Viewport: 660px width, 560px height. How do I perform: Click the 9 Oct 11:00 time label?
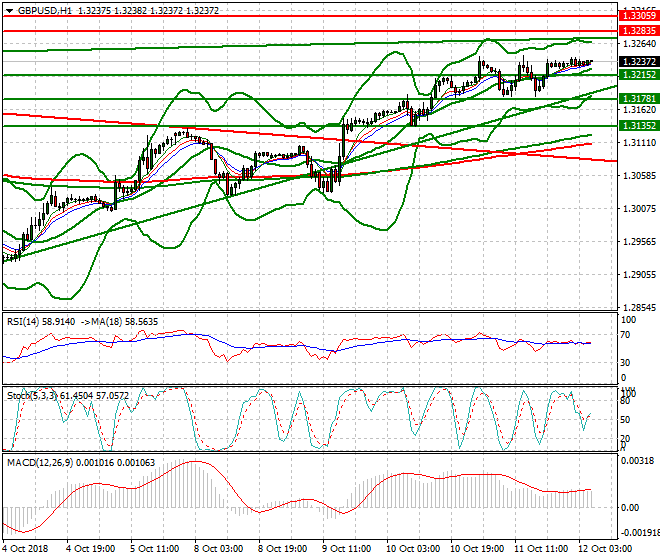[x=346, y=549]
